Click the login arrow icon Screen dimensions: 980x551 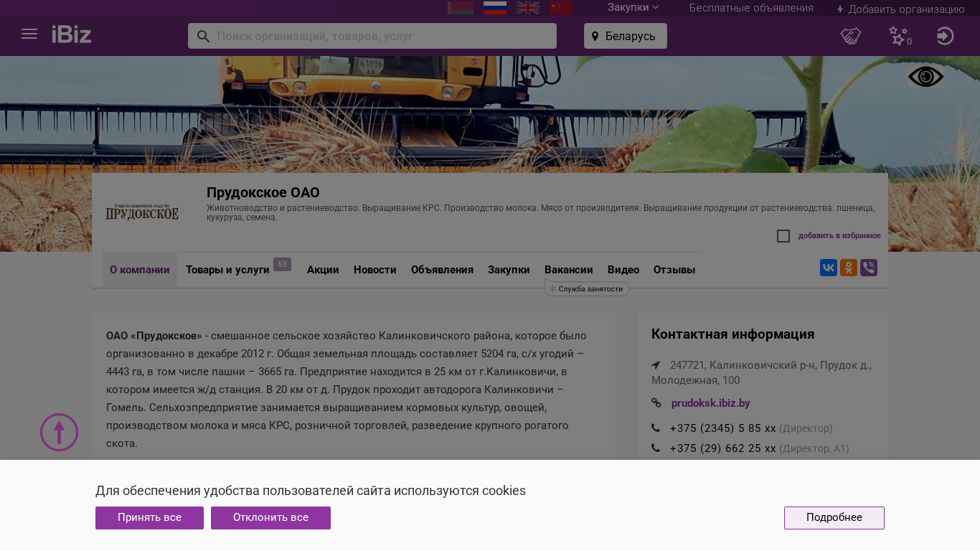(x=946, y=36)
